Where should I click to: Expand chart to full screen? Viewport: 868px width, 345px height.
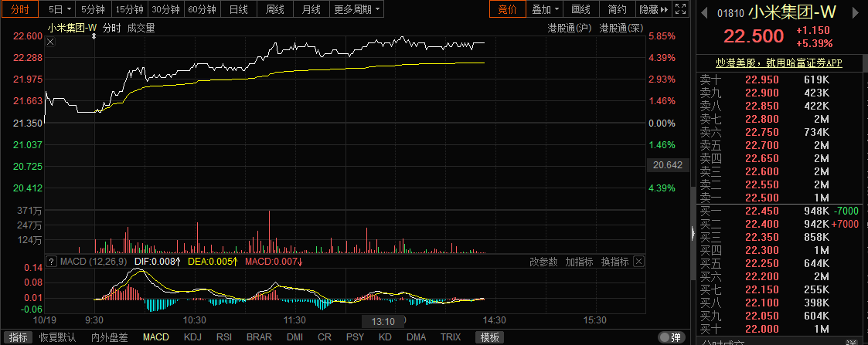point(682,8)
